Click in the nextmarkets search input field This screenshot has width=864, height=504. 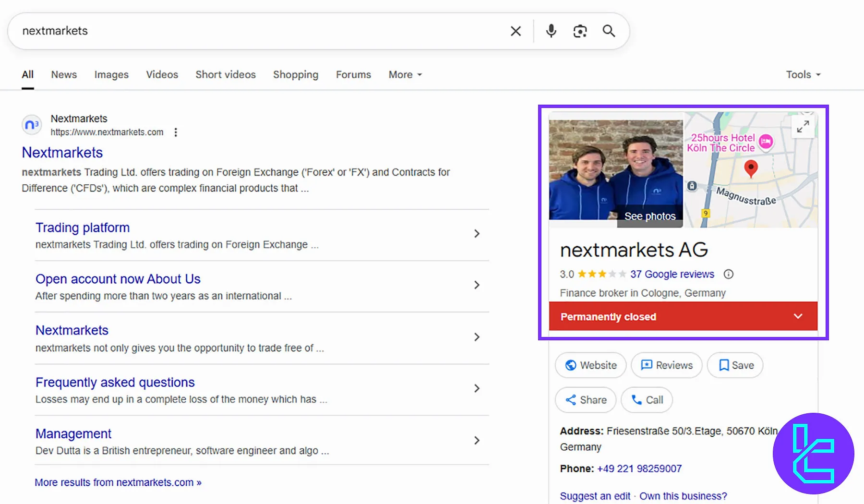(x=259, y=31)
